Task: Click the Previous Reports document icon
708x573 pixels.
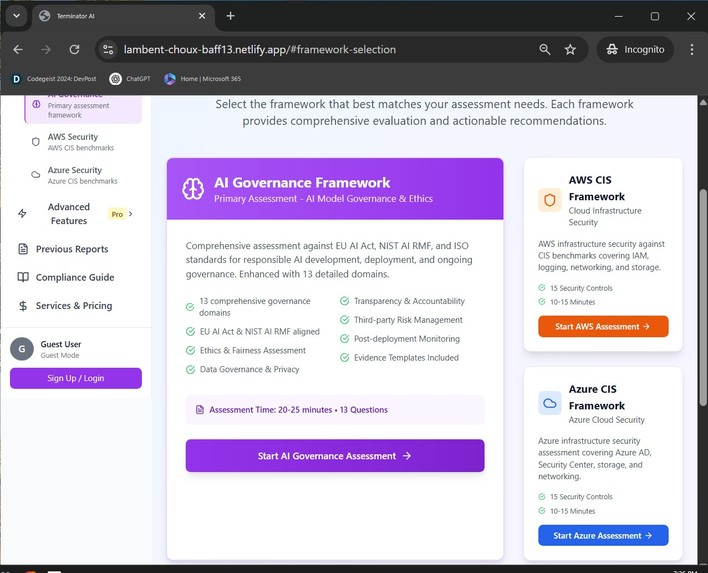Action: tap(23, 249)
